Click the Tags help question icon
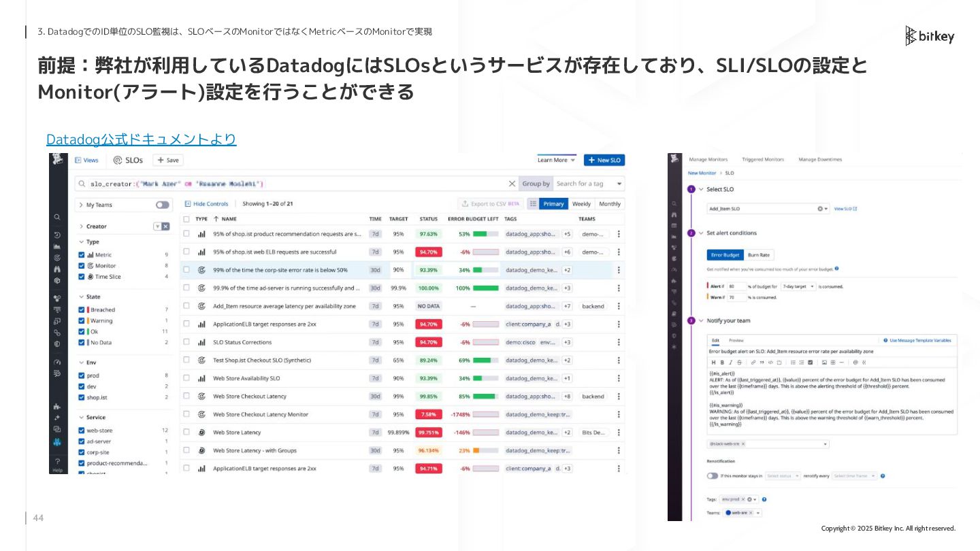The width and height of the screenshot is (980, 551). [764, 499]
